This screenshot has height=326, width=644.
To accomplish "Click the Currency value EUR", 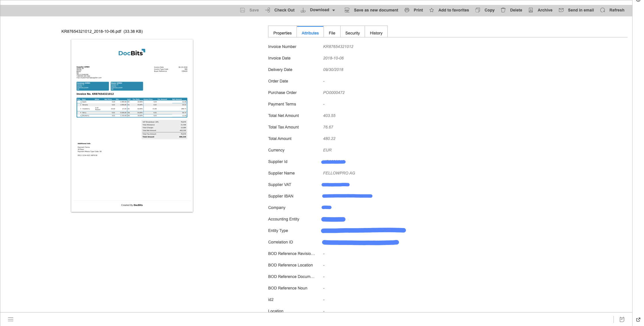I will pos(327,150).
